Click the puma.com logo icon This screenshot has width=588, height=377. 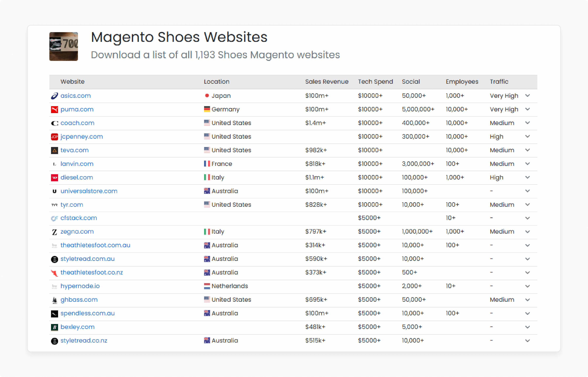pyautogui.click(x=54, y=109)
